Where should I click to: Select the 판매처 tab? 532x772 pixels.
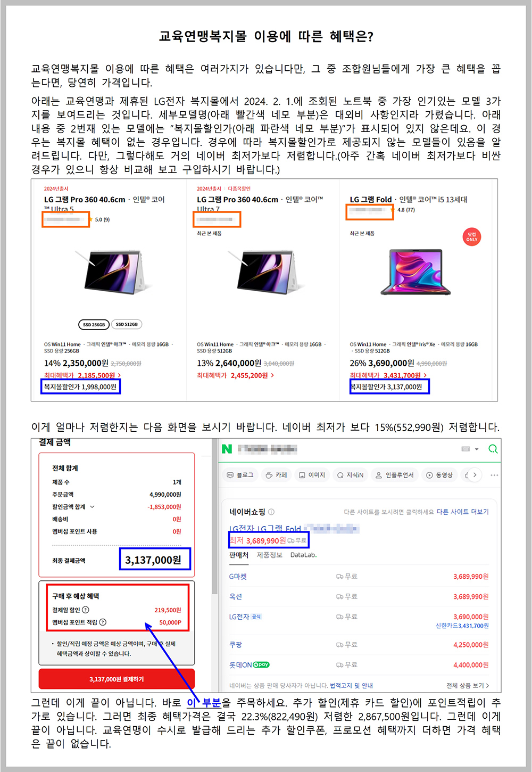(x=239, y=555)
